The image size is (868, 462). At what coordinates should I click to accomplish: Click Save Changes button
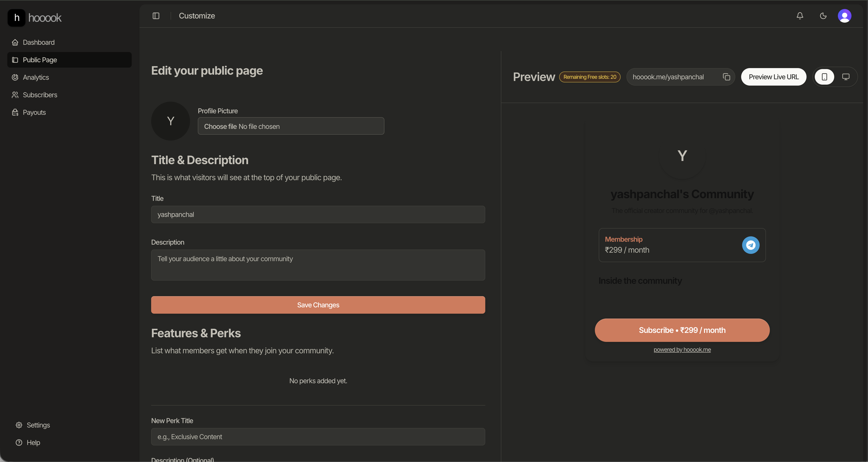pyautogui.click(x=318, y=305)
